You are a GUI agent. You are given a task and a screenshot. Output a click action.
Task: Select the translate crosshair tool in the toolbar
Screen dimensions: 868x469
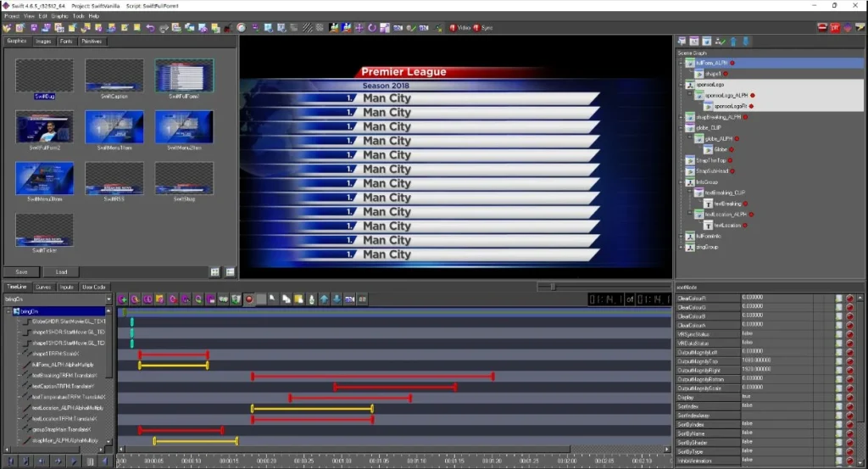[x=359, y=28]
